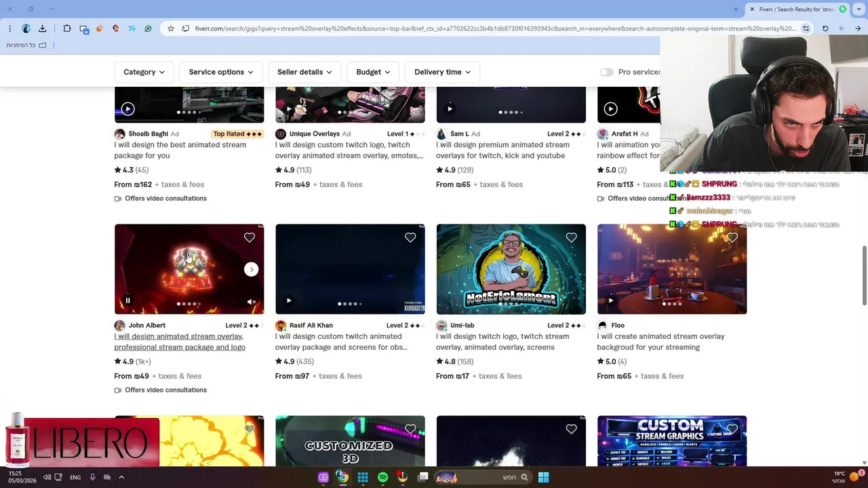The width and height of the screenshot is (868, 488).
Task: Play the Floo gig video preview
Action: point(610,300)
